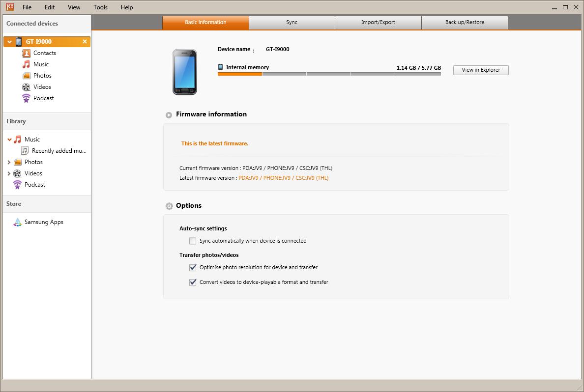Viewport: 584px width, 392px height.
Task: Open Recently added music playlist
Action: pyautogui.click(x=59, y=151)
